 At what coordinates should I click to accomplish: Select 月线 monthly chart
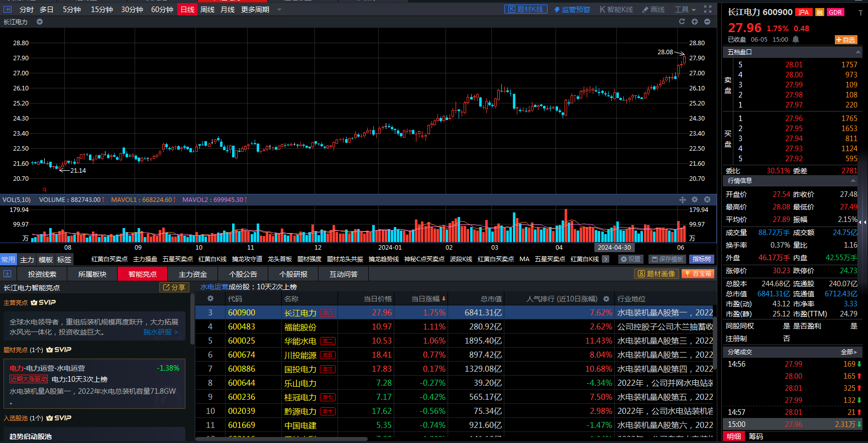tap(228, 10)
